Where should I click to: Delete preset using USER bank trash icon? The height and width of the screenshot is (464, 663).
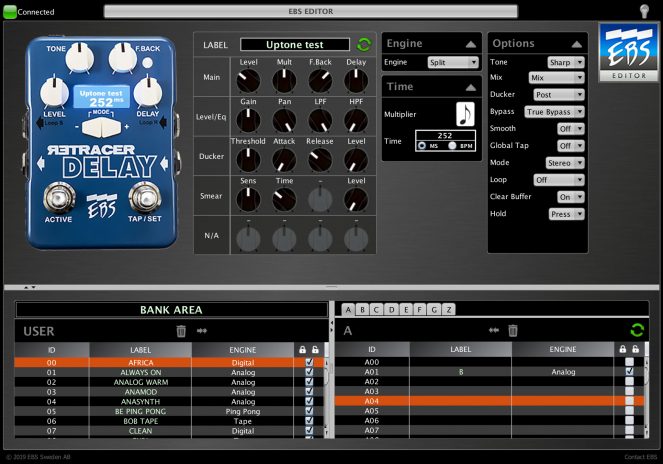(181, 331)
